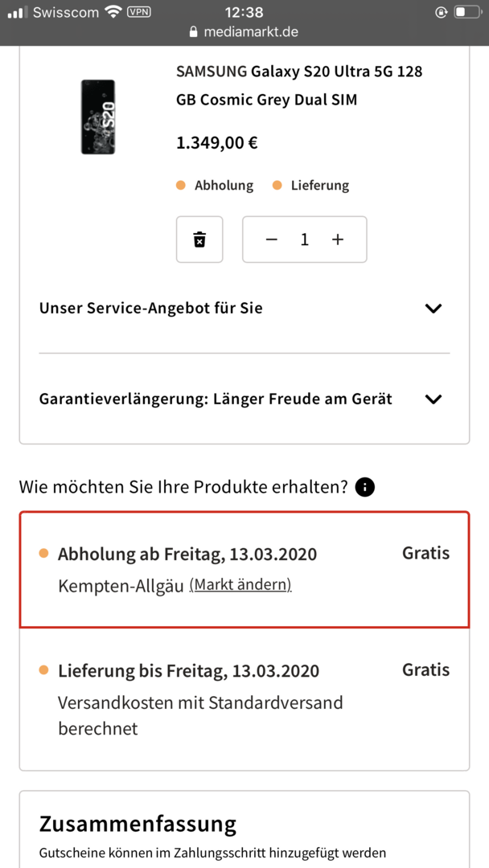
Task: Tap the Lieferung availability indicator under price
Action: coord(310,186)
